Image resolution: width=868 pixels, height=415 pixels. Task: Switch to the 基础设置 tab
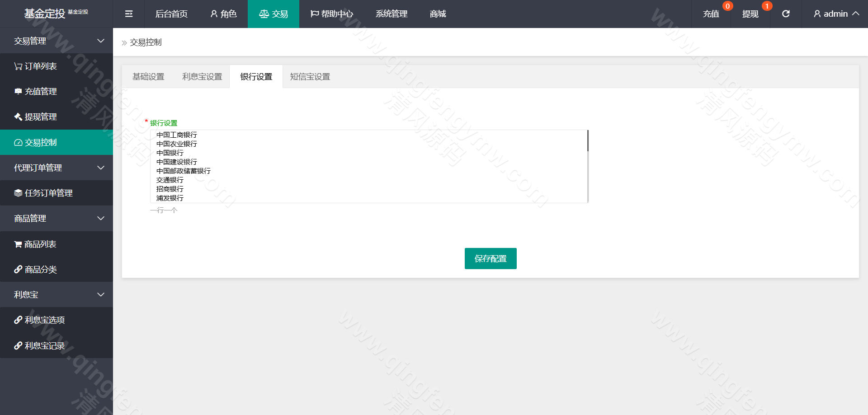point(148,76)
